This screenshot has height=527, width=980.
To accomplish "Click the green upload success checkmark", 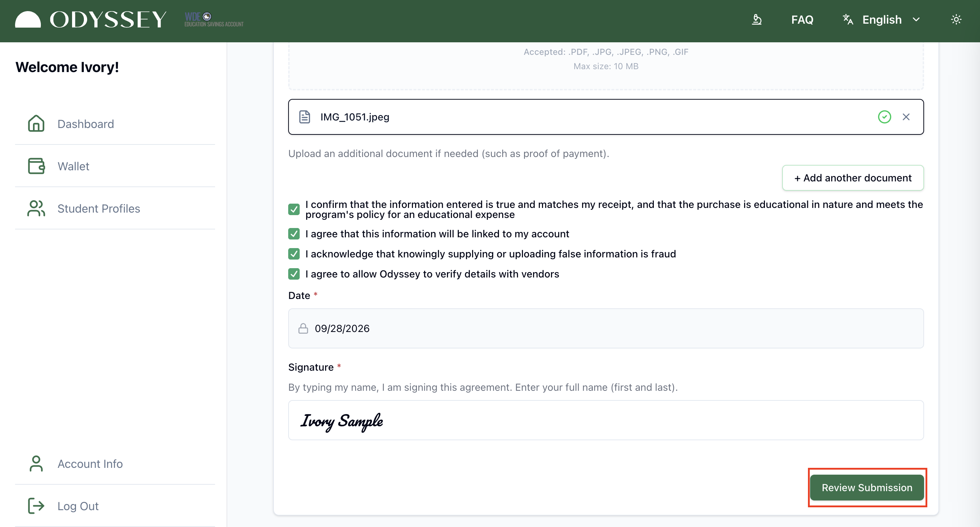I will [884, 117].
